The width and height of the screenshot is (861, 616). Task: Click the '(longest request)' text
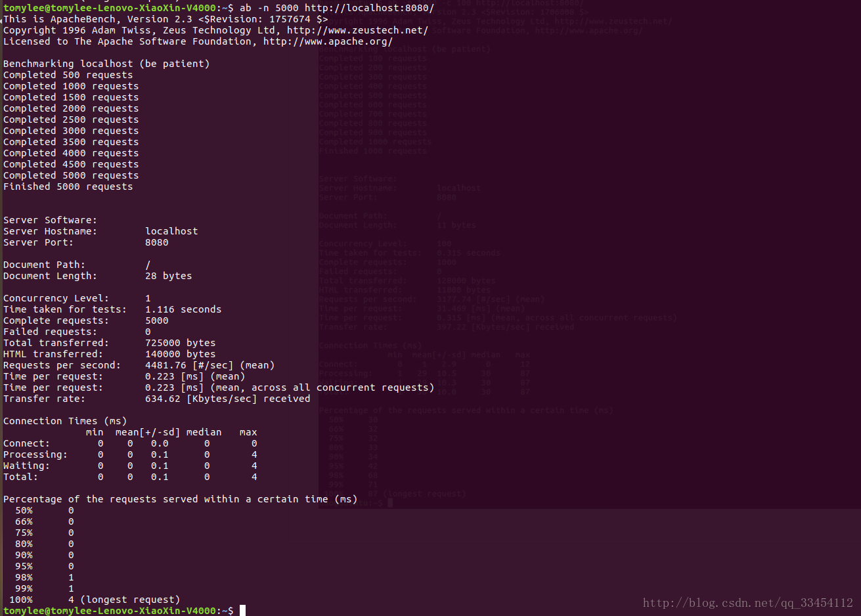pos(130,600)
